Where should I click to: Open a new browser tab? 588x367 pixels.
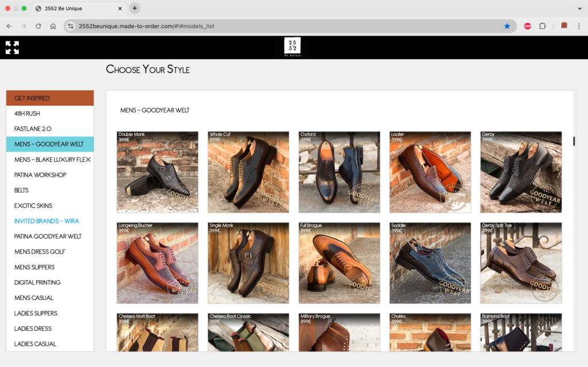coord(134,8)
